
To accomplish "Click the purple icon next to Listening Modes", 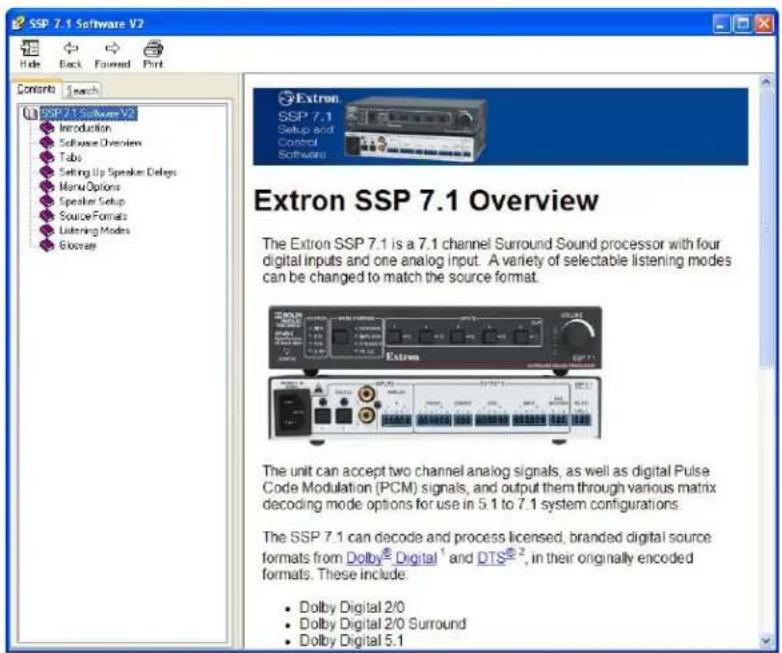I will pos(47,230).
